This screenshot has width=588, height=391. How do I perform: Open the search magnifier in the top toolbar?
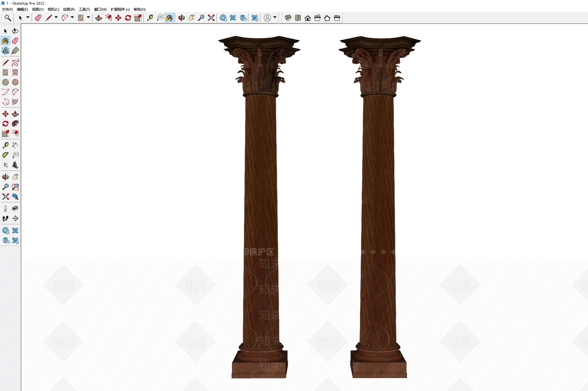pos(7,18)
